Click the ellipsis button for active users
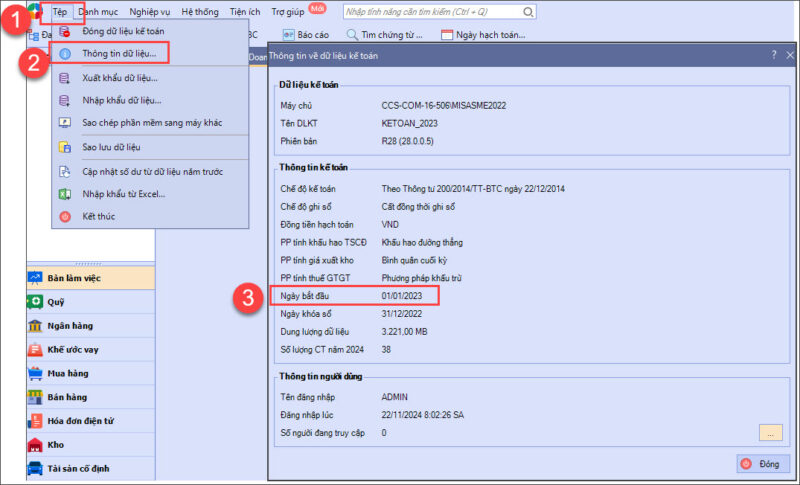This screenshot has width=800, height=485. click(769, 433)
